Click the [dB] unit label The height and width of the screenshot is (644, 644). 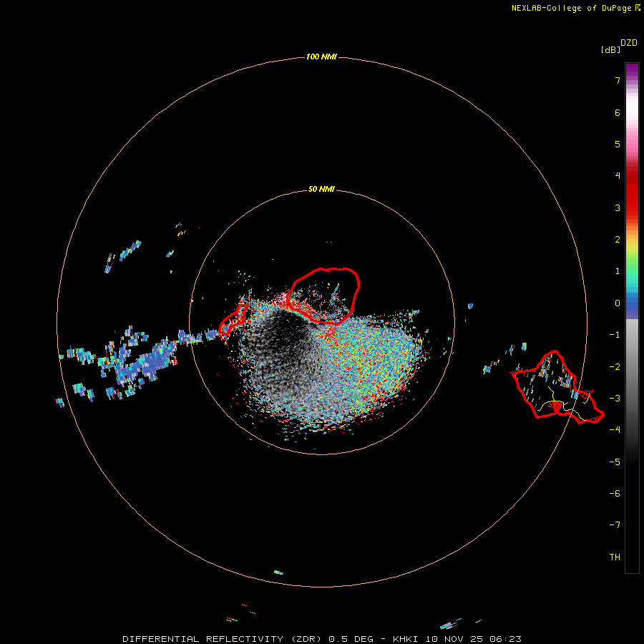coord(610,50)
